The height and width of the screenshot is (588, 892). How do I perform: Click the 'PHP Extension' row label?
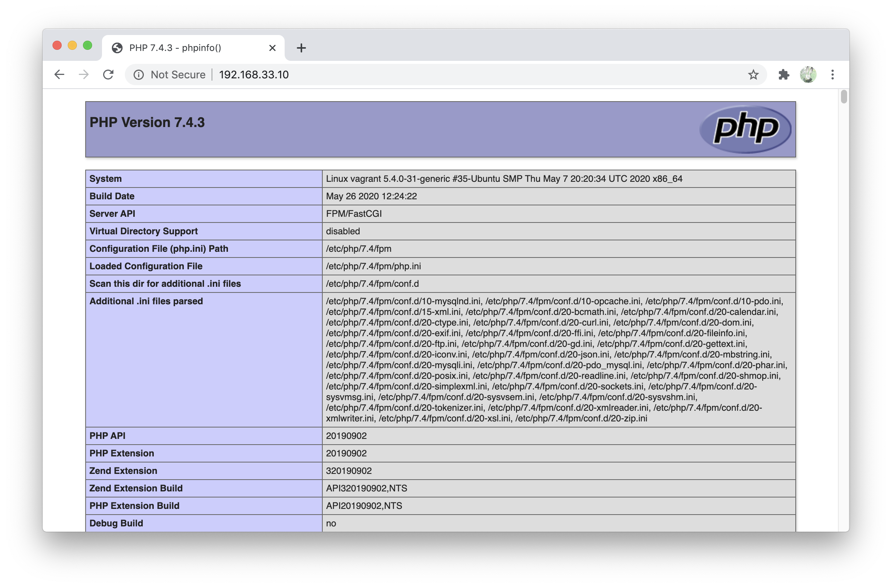122,453
